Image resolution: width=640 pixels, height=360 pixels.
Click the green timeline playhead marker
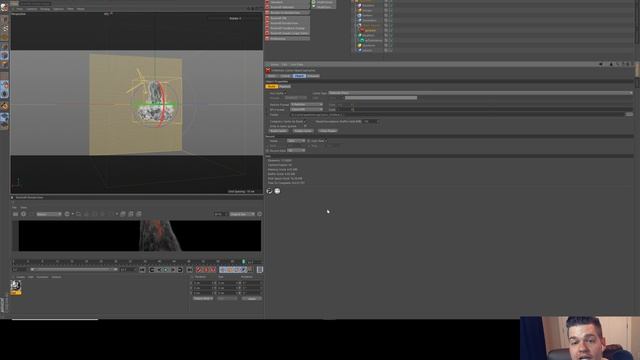tap(244, 262)
